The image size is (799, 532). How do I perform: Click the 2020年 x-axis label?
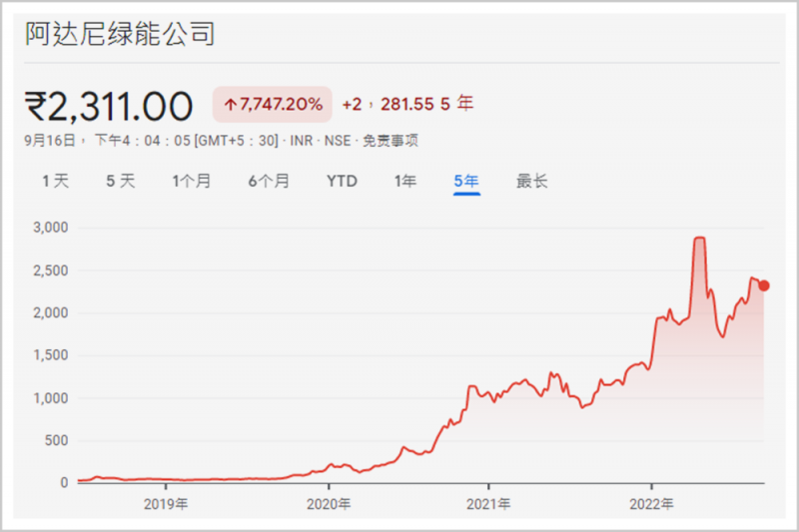click(x=330, y=504)
